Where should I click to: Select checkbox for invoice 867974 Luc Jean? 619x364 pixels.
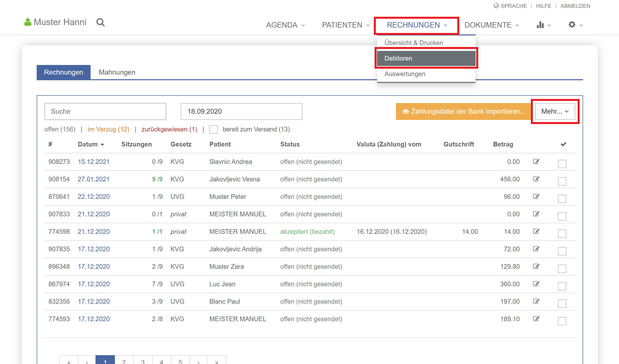point(562,286)
